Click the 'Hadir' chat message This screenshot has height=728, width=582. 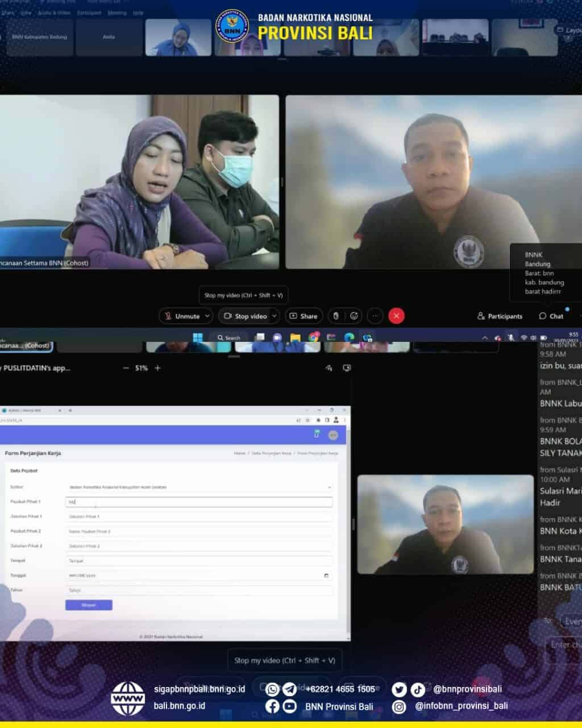pos(550,503)
